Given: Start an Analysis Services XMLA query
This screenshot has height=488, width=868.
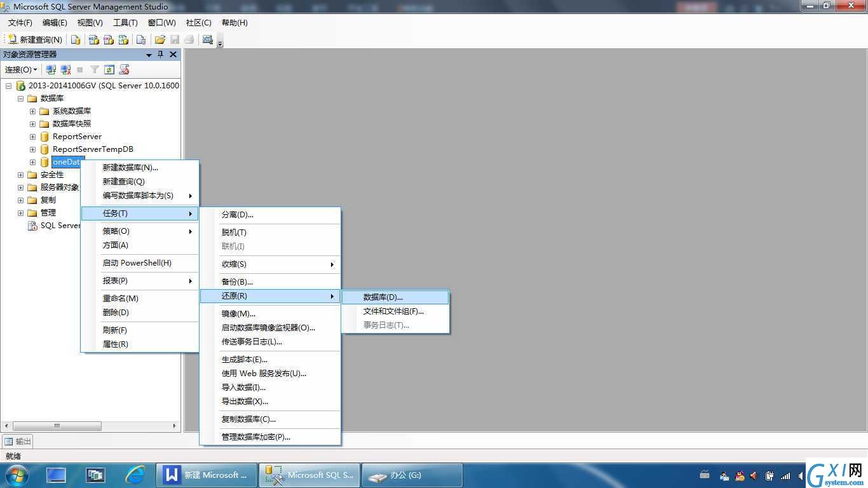Looking at the screenshot, I should tap(123, 39).
